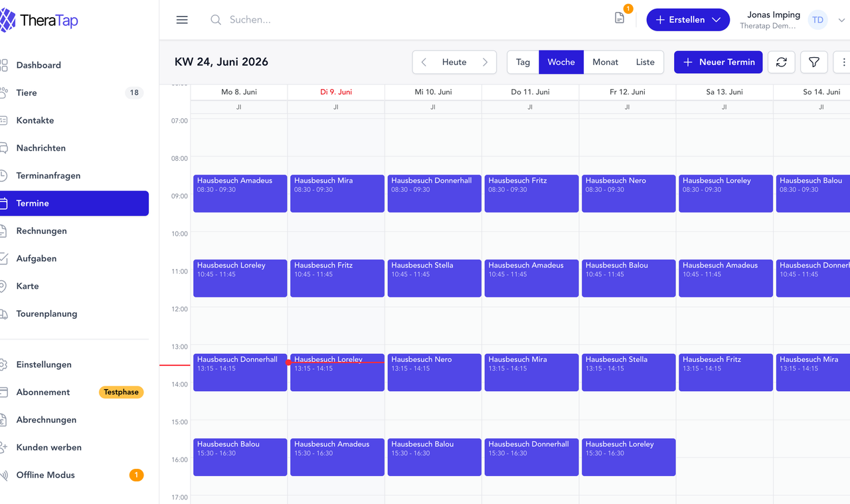Click the Kontakte sidebar icon
This screenshot has height=504, width=850.
3,120
